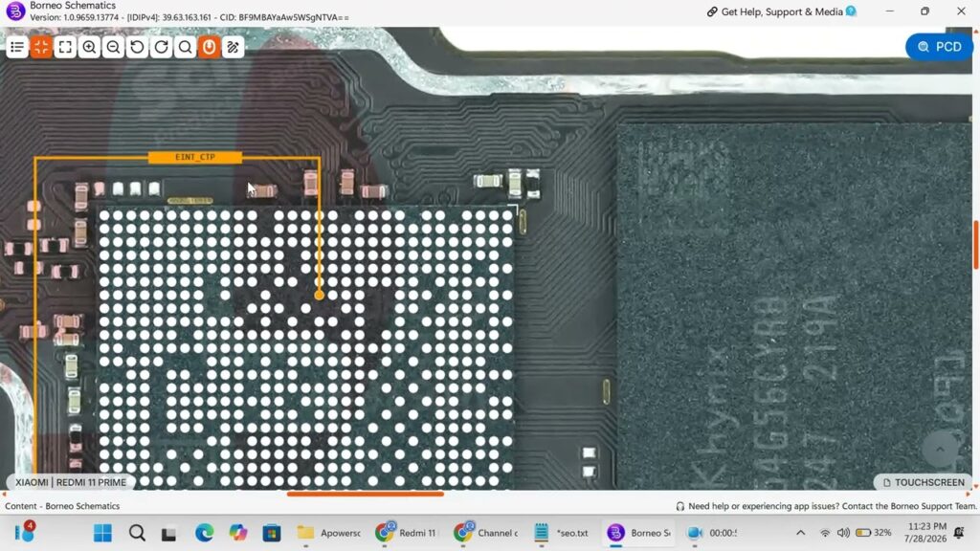Switch to Redmi 11 Chrome window
The height and width of the screenshot is (551, 980).
406,533
